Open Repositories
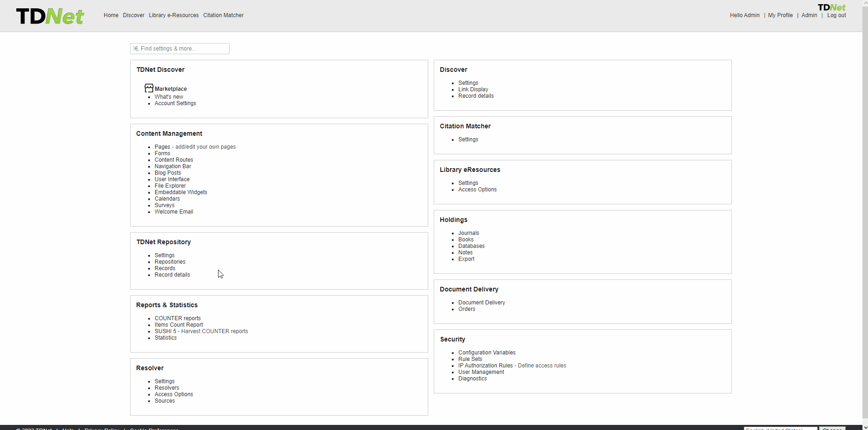The height and width of the screenshot is (430, 868). 170,262
